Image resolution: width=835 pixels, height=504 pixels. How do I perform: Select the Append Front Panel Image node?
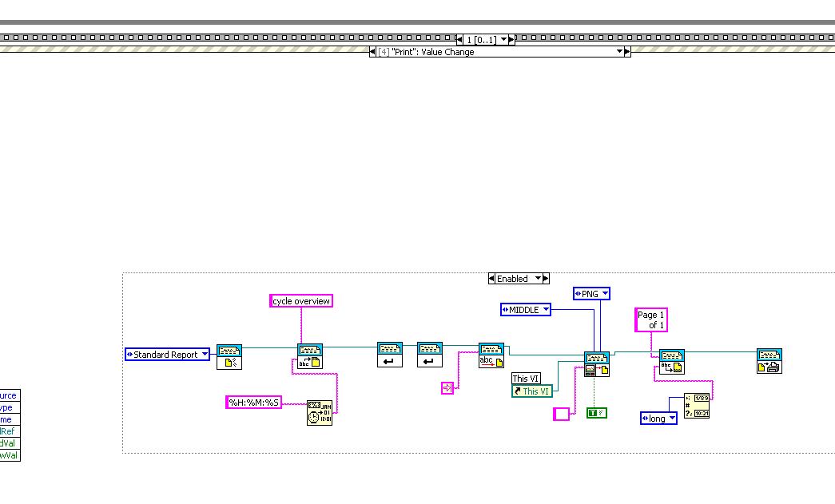[597, 364]
